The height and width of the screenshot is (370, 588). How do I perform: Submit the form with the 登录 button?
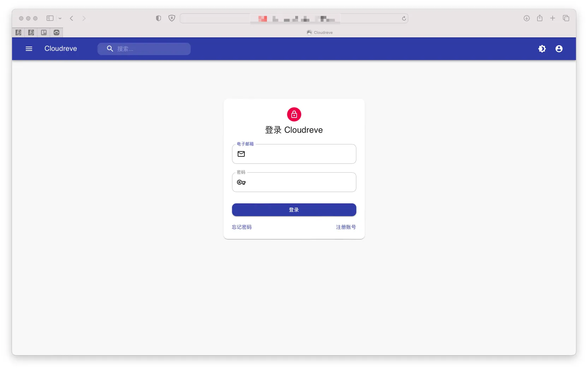tap(294, 210)
